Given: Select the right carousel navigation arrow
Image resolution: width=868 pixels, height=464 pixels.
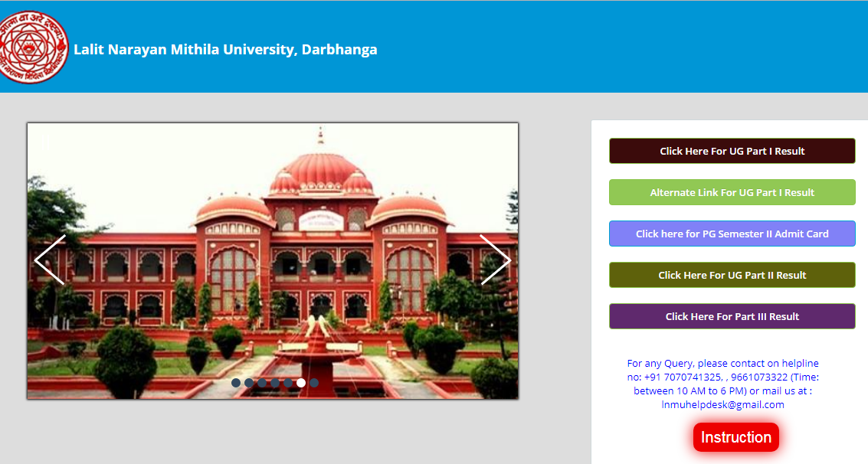Looking at the screenshot, I should click(496, 260).
